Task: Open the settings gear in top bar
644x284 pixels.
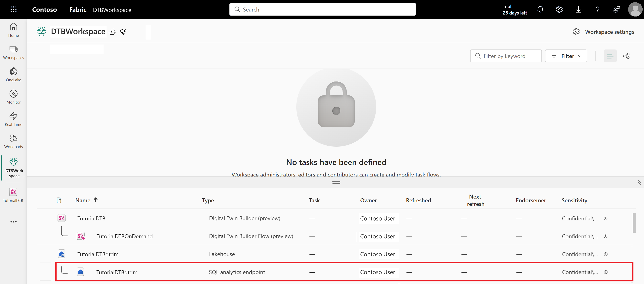Action: point(559,9)
